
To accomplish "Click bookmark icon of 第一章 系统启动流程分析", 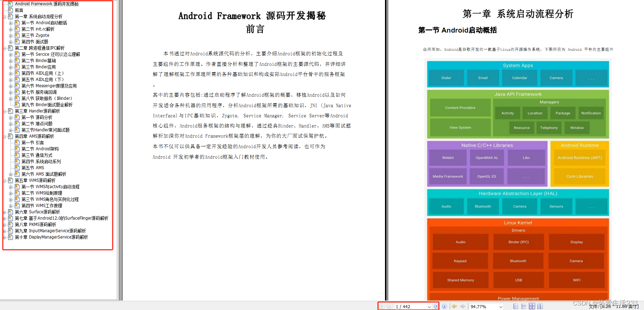I will (x=10, y=16).
